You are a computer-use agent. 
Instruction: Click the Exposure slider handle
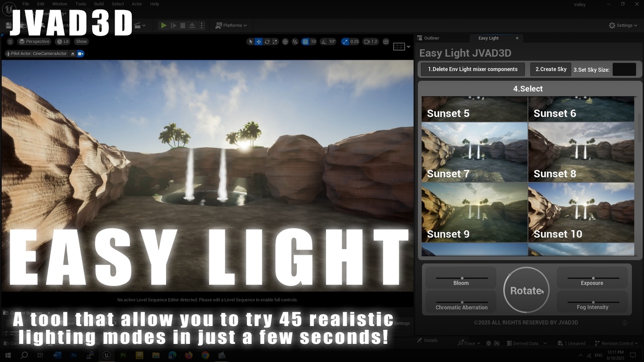pos(593,278)
